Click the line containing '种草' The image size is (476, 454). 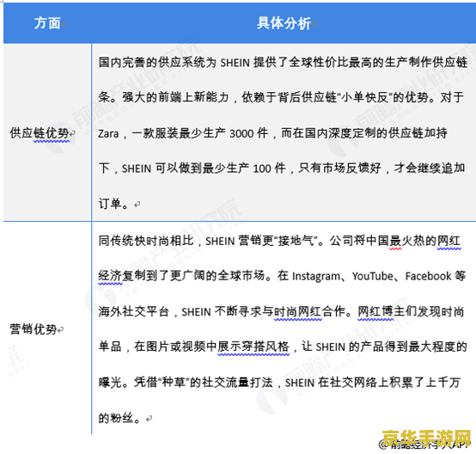279,383
